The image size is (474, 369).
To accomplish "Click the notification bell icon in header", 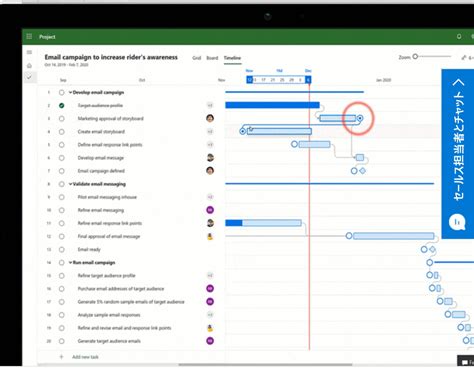I will point(459,36).
